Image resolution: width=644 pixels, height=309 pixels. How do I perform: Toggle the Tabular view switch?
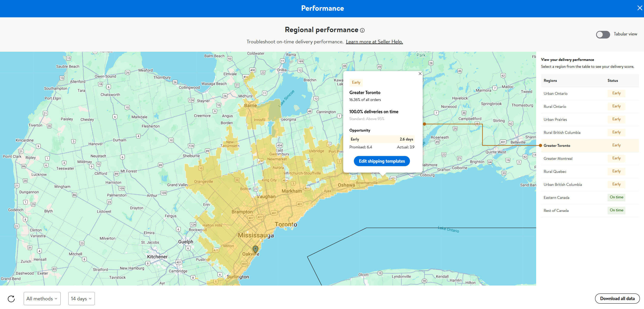[x=603, y=34]
